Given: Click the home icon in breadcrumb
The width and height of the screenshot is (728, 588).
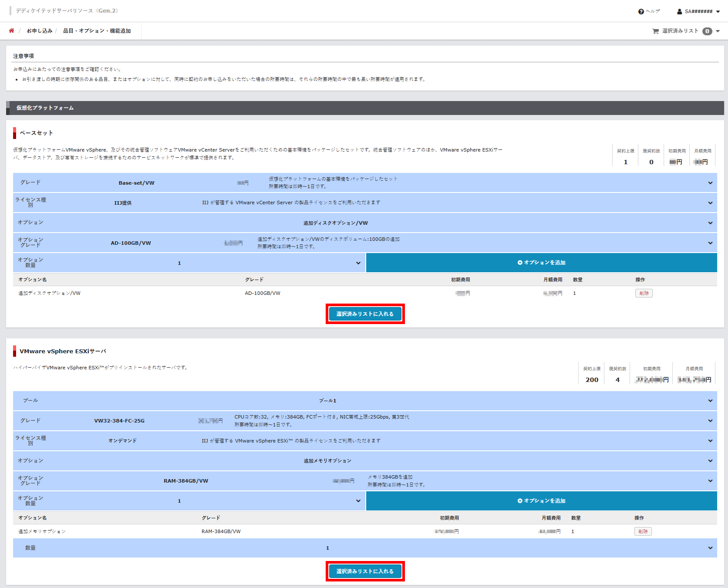Looking at the screenshot, I should (11, 30).
